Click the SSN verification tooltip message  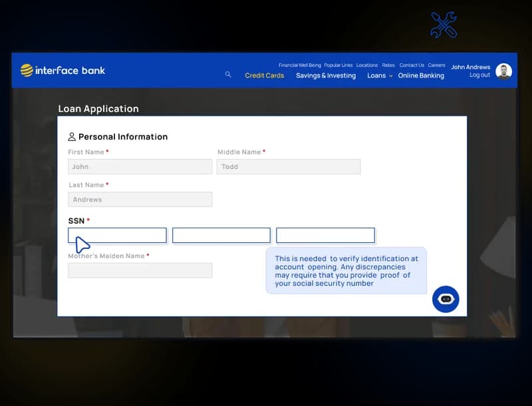pos(346,271)
